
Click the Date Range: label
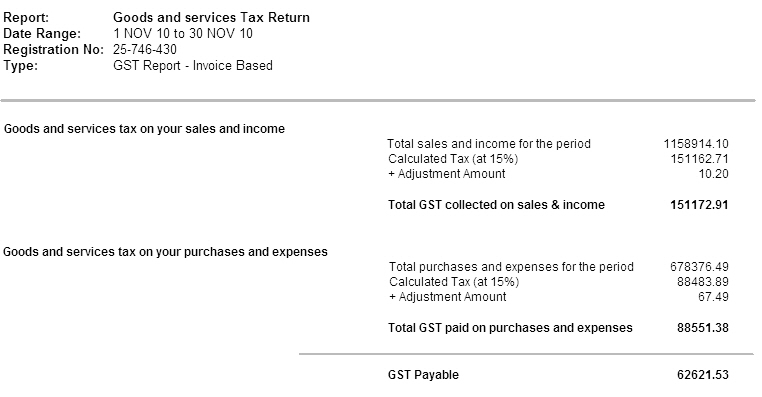click(x=42, y=34)
